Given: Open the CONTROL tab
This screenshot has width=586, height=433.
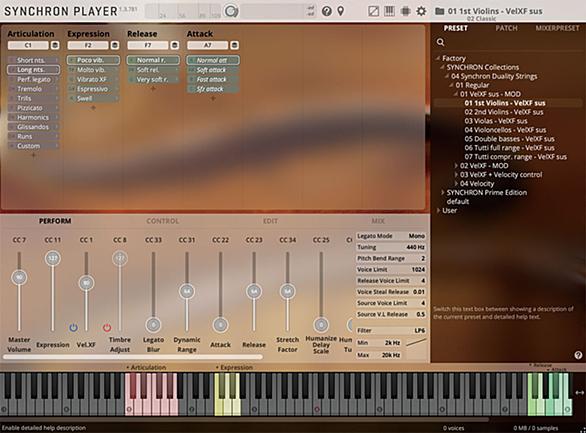Looking at the screenshot, I should 163,221.
